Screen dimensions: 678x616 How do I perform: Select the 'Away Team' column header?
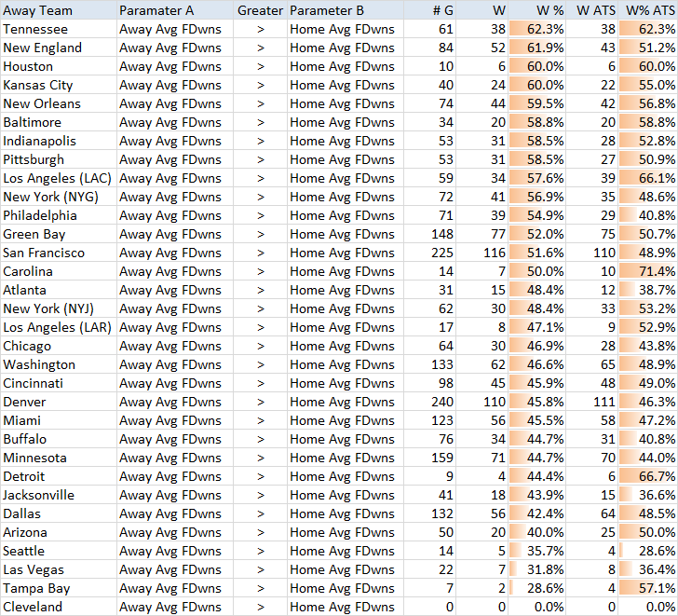pyautogui.click(x=59, y=9)
